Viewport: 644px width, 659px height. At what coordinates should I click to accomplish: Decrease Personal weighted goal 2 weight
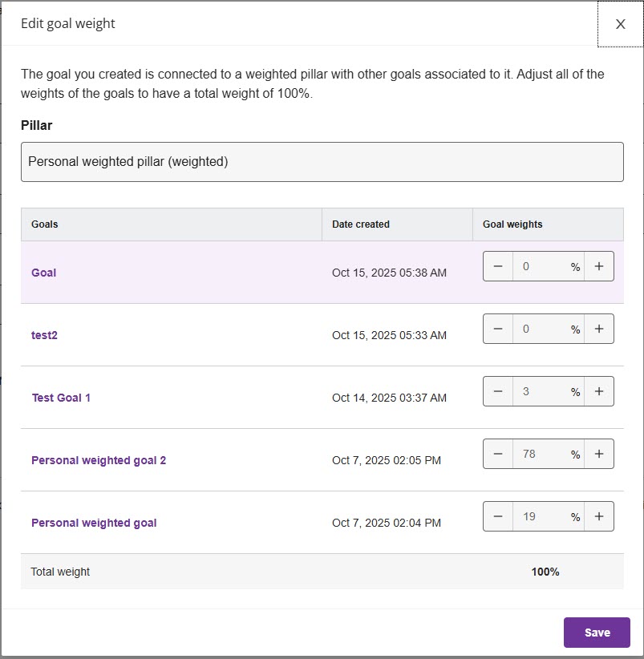point(498,455)
